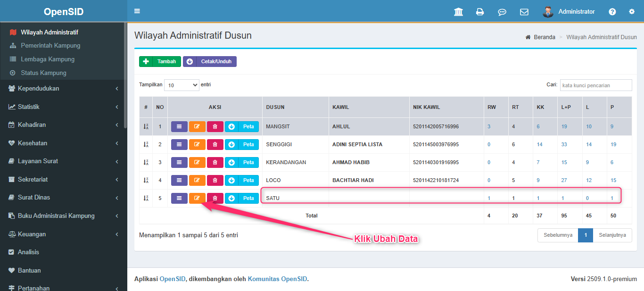Open the chat messages icon
This screenshot has width=644, height=291.
(x=502, y=12)
